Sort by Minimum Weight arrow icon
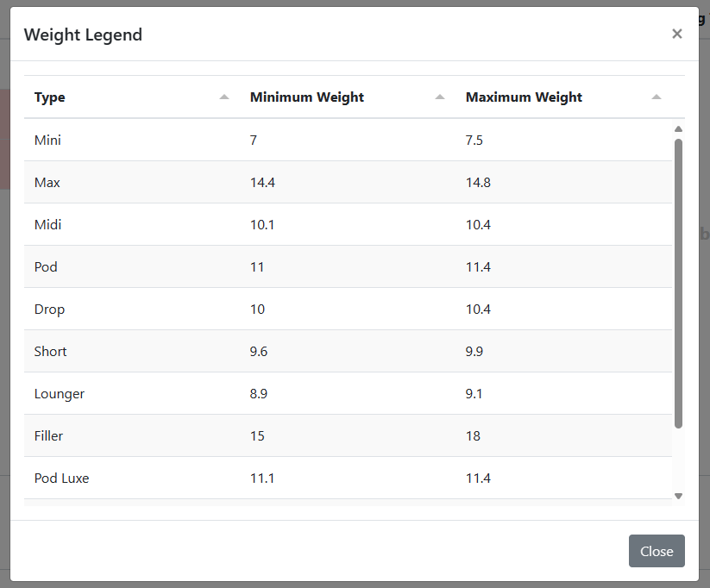 tap(440, 97)
